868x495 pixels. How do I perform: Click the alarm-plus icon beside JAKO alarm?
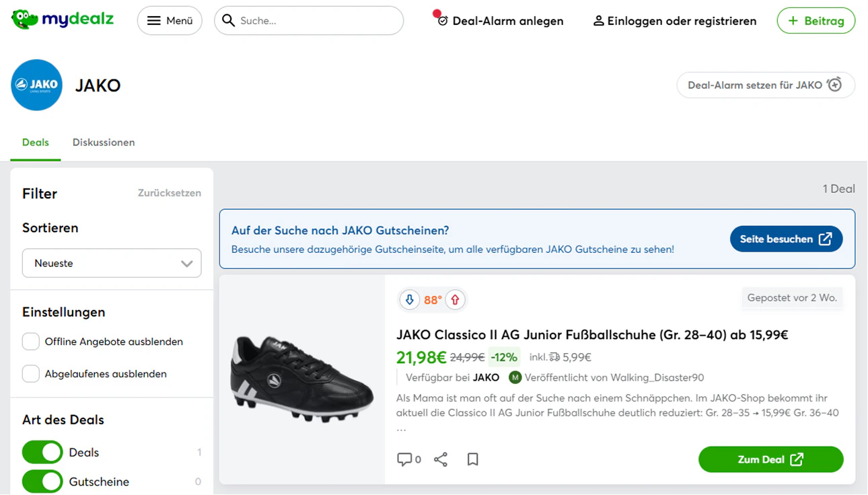(834, 85)
